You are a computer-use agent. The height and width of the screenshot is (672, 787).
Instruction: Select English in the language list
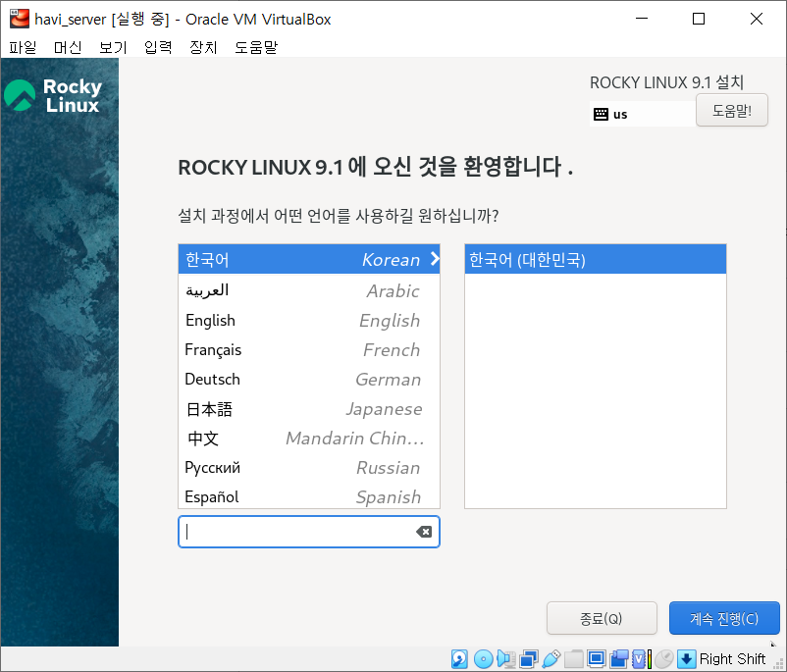pyautogui.click(x=309, y=320)
